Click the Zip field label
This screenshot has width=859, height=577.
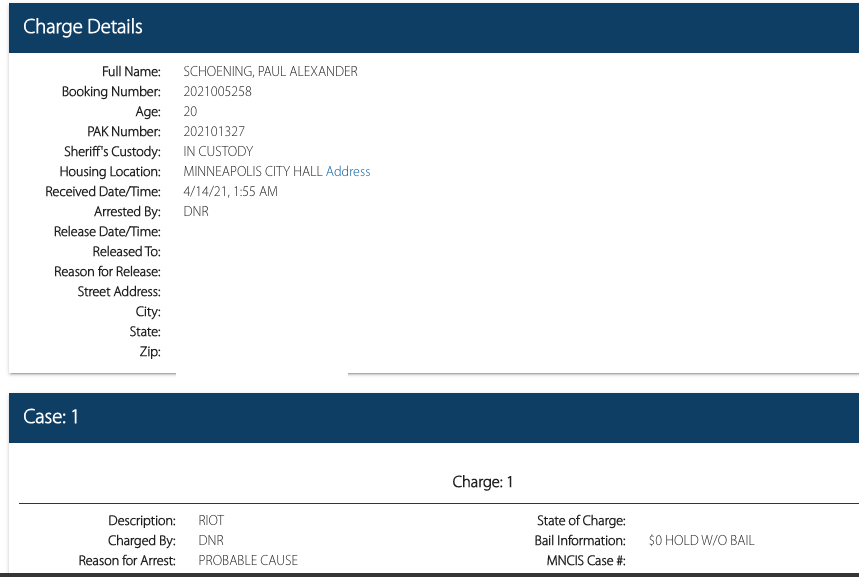tap(150, 352)
